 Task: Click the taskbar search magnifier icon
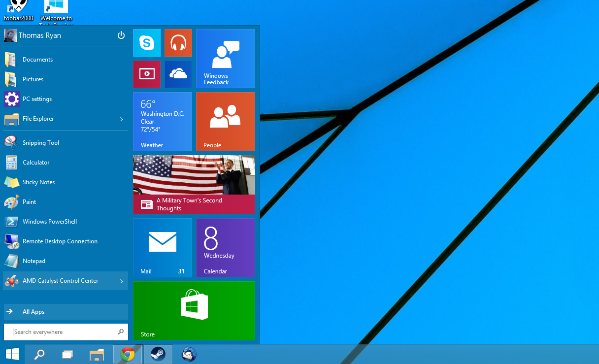39,354
